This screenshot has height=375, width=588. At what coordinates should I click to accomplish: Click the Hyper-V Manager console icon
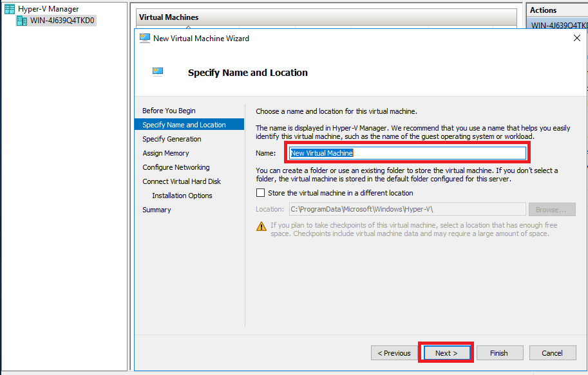[x=9, y=8]
